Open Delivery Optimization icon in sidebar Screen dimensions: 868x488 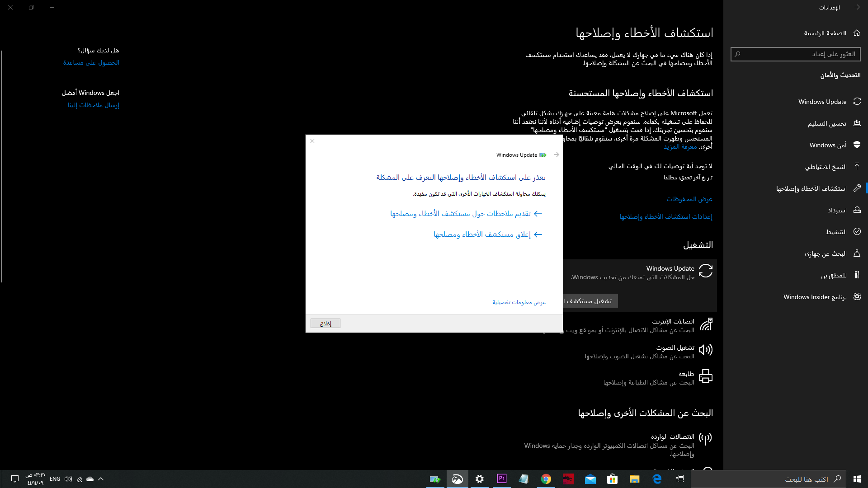857,123
